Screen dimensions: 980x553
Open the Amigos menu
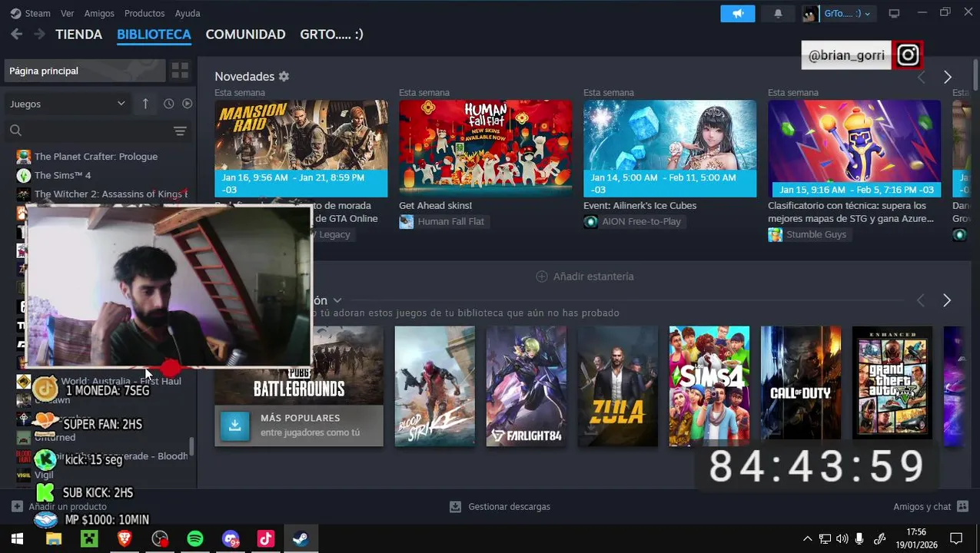pyautogui.click(x=99, y=13)
